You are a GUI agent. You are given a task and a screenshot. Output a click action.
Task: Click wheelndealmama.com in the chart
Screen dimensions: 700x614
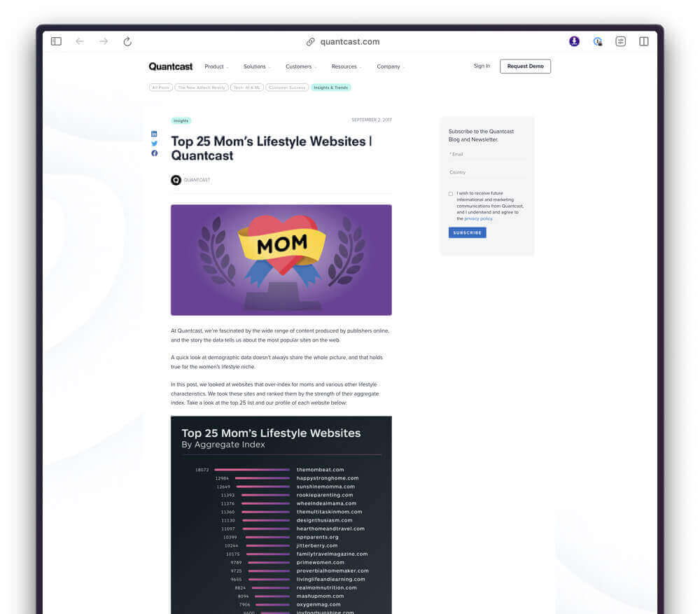[326, 503]
